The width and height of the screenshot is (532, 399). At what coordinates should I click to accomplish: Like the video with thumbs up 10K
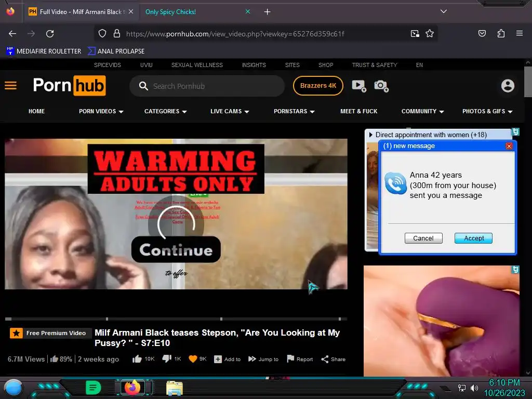[143, 359]
